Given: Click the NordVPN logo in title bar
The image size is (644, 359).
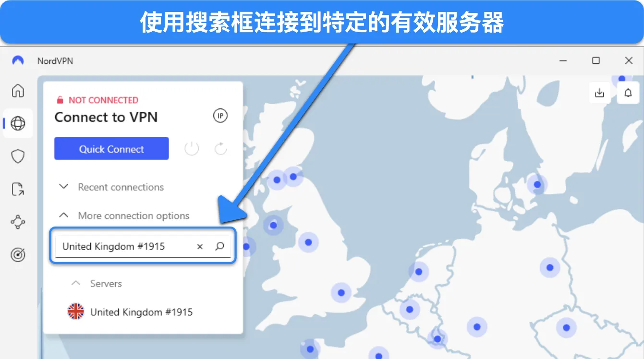Looking at the screenshot, I should click(18, 60).
